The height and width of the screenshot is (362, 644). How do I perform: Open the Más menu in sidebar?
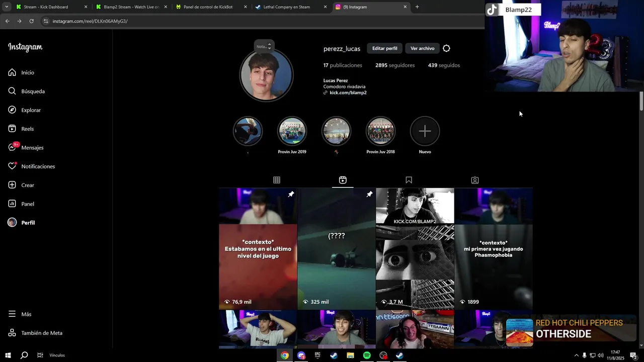pos(20,314)
